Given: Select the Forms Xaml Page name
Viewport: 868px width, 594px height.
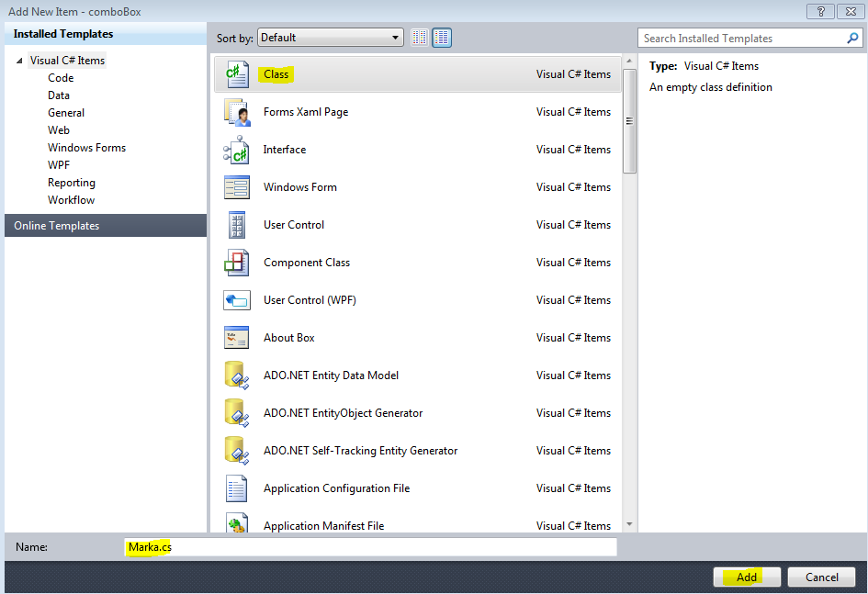Looking at the screenshot, I should [x=306, y=112].
